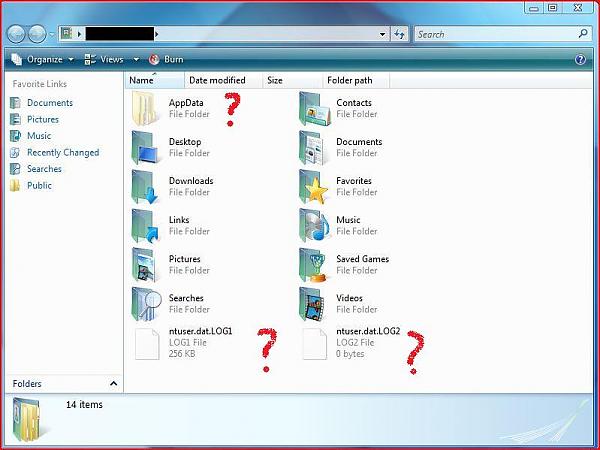Select the Downloads name label
The width and height of the screenshot is (600, 450).
point(191,181)
